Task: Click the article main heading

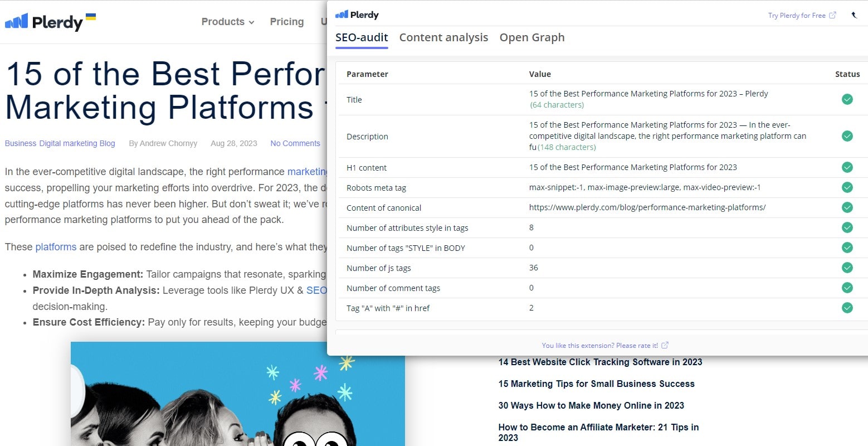Action: pos(166,90)
